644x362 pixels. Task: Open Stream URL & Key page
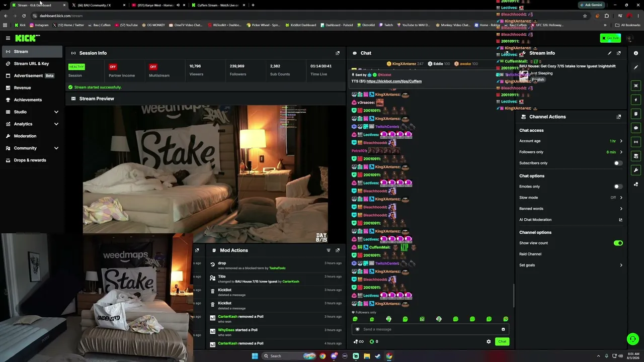tap(31, 63)
